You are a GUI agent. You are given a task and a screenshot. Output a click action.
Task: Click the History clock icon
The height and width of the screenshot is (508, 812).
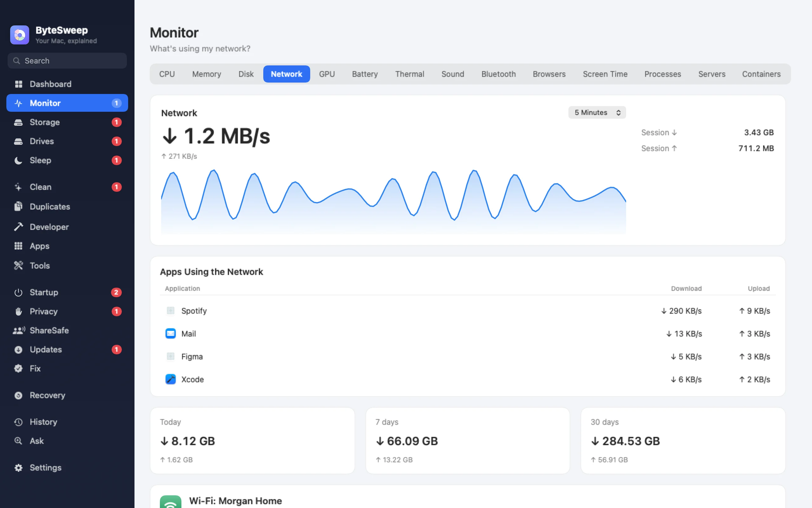(18, 422)
